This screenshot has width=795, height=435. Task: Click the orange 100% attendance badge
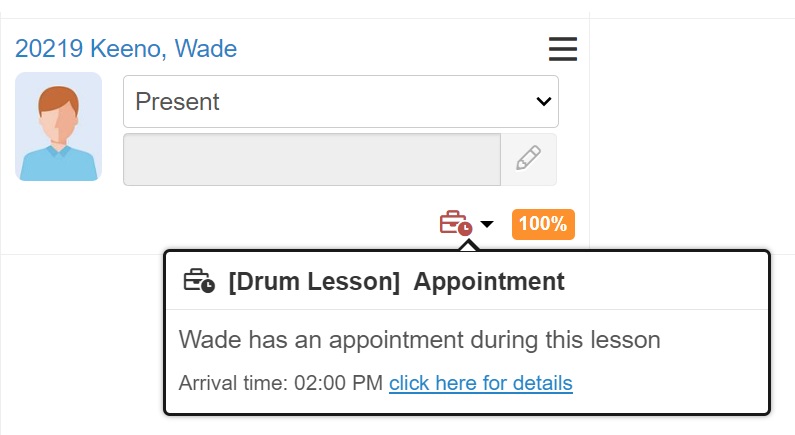(x=543, y=224)
